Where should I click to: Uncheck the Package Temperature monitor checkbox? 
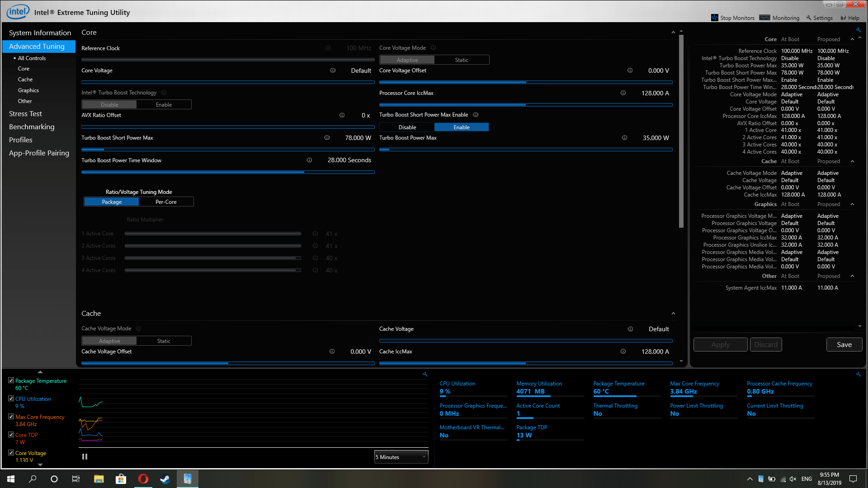(x=11, y=380)
